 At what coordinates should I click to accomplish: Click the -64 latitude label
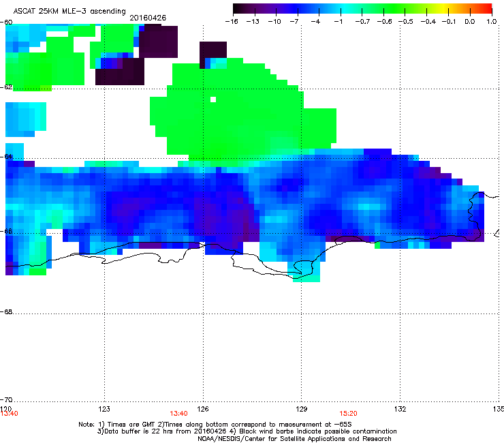click(6, 156)
